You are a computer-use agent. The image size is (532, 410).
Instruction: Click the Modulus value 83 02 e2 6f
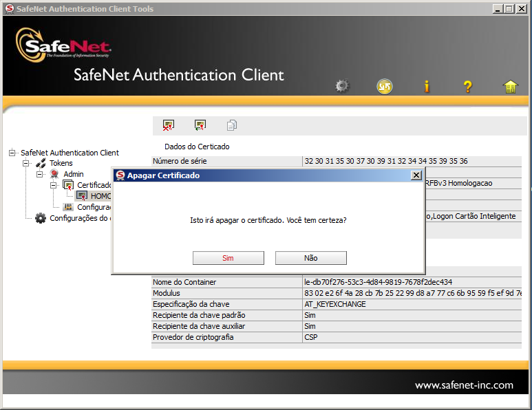[412, 293]
